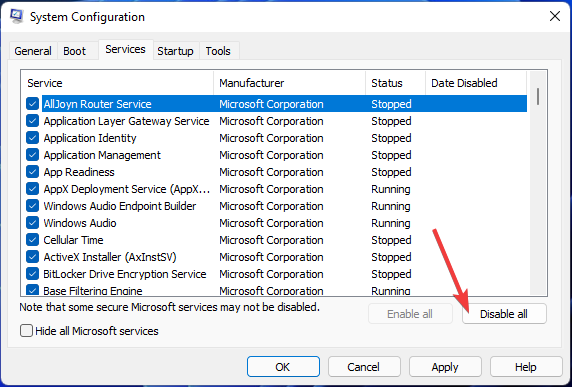This screenshot has height=387, width=572.
Task: Open the Boot tab
Action: 74,51
